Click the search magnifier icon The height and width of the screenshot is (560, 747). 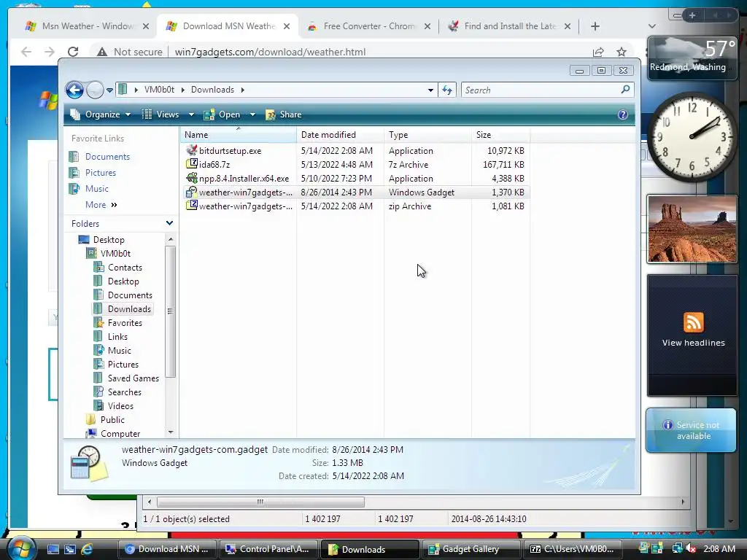625,89
